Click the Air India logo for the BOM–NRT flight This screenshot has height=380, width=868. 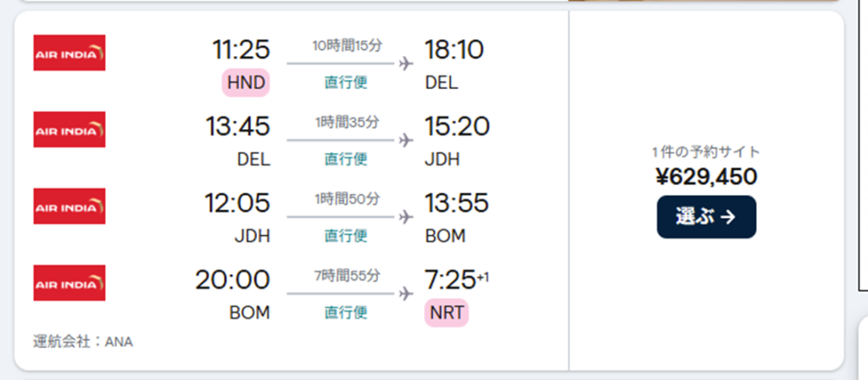coord(70,282)
